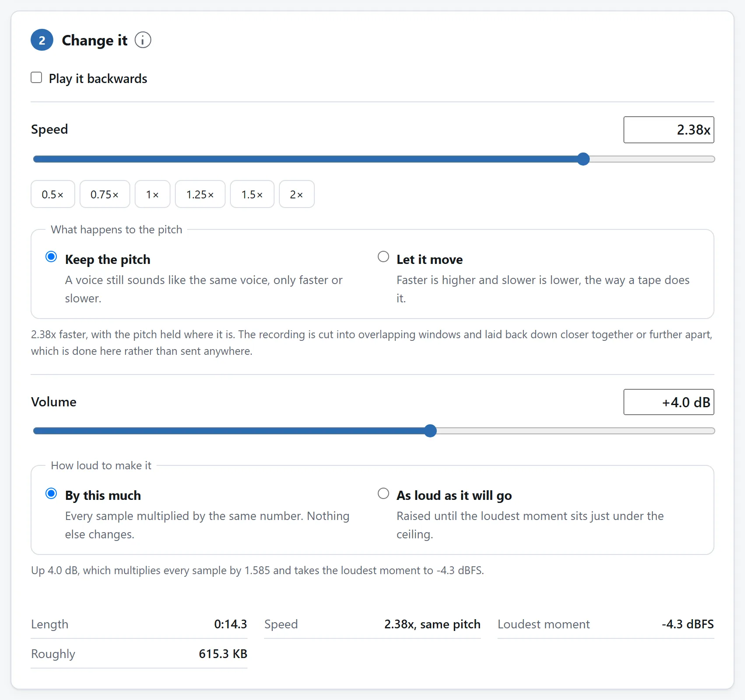The height and width of the screenshot is (700, 745).
Task: Focus the +4.0 dB volume field
Action: coord(669,402)
